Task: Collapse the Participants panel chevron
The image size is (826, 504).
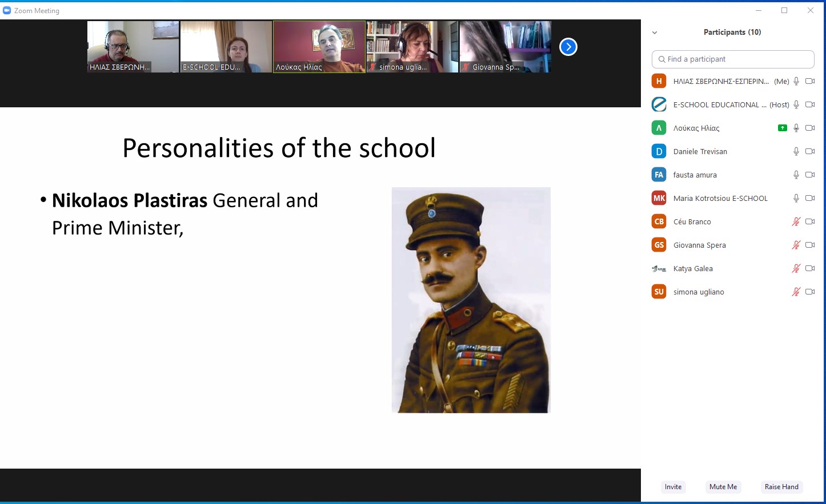Action: tap(655, 33)
